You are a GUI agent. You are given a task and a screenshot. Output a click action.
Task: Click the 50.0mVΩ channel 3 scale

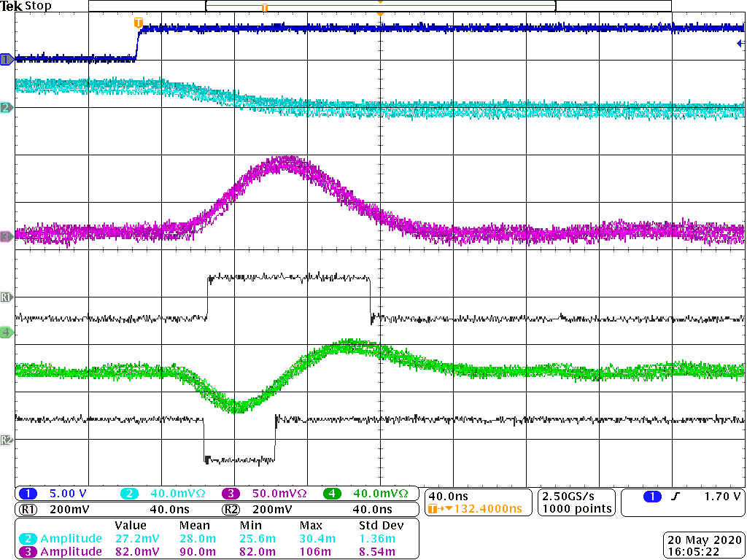[x=279, y=494]
